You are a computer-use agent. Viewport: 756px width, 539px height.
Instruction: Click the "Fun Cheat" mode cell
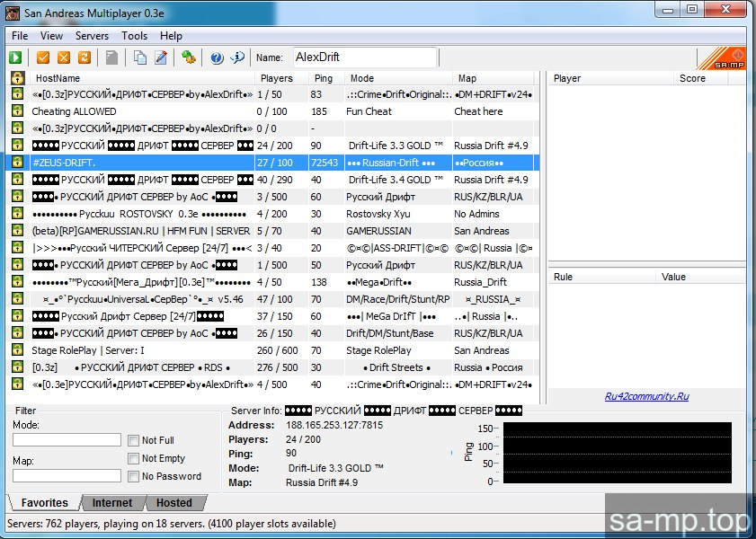369,111
